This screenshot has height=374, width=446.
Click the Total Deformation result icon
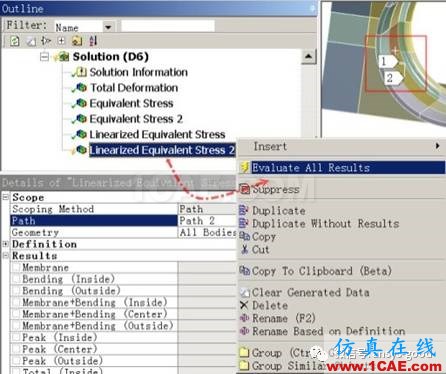[81, 88]
